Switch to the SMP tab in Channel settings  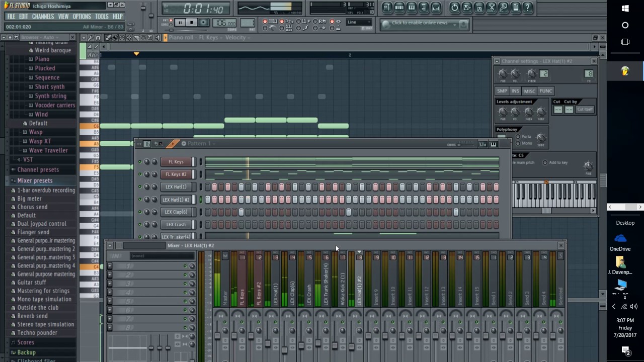[x=502, y=91]
